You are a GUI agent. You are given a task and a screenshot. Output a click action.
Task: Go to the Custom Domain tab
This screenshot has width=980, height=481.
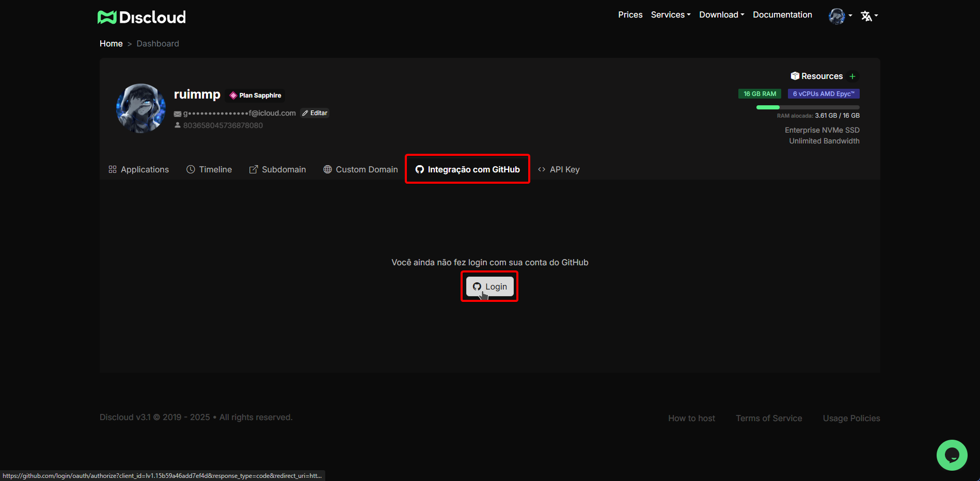(x=360, y=169)
